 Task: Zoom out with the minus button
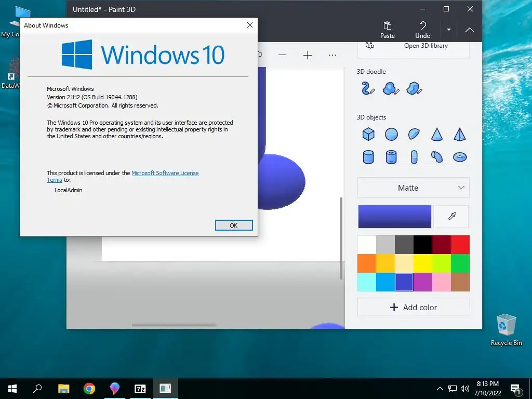pyautogui.click(x=282, y=55)
